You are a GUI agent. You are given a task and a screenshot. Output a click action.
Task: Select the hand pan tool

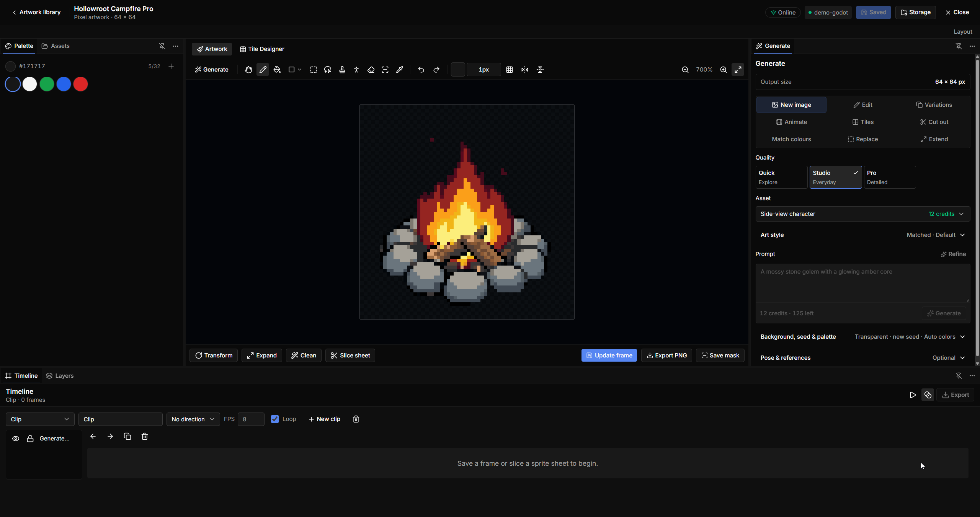click(248, 70)
